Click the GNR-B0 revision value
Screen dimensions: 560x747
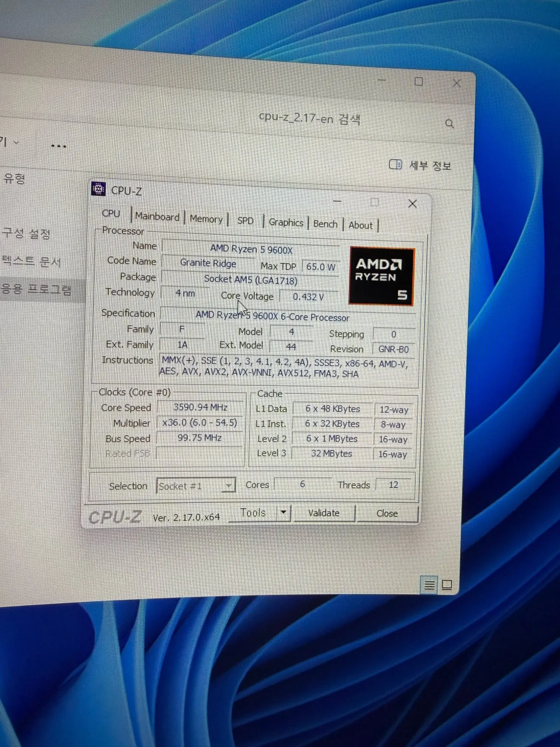coord(393,349)
